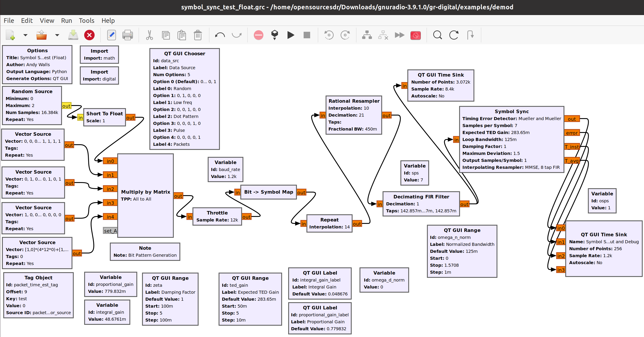Expand the New flow graph dropdown arrow
The width and height of the screenshot is (644, 337).
[25, 35]
